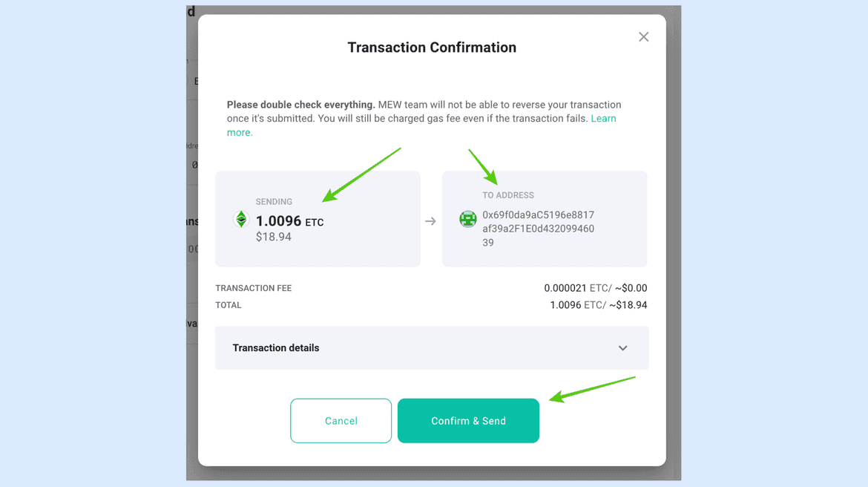This screenshot has height=487, width=868.
Task: Collapse the Transaction details disclosure arrow
Action: point(622,347)
